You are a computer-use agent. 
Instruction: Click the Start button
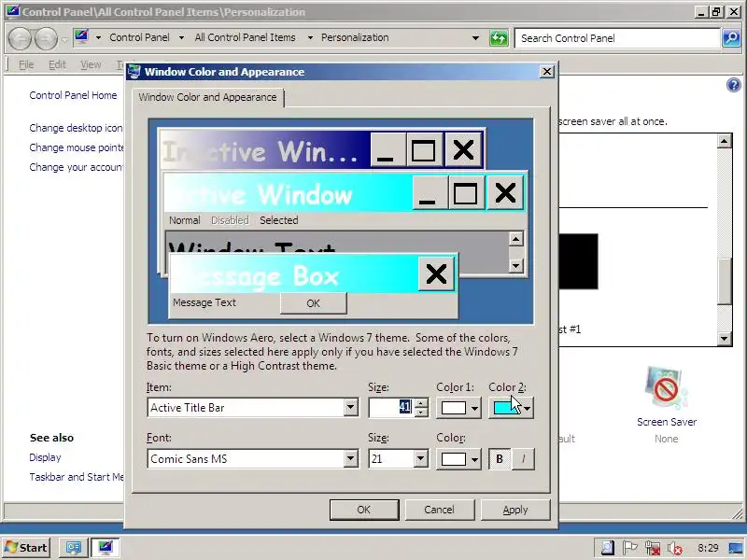27,548
